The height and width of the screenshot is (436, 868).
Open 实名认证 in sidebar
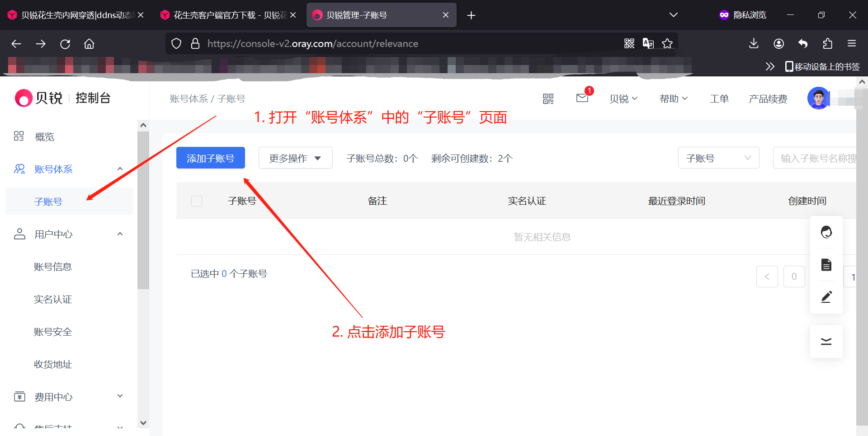(x=53, y=300)
